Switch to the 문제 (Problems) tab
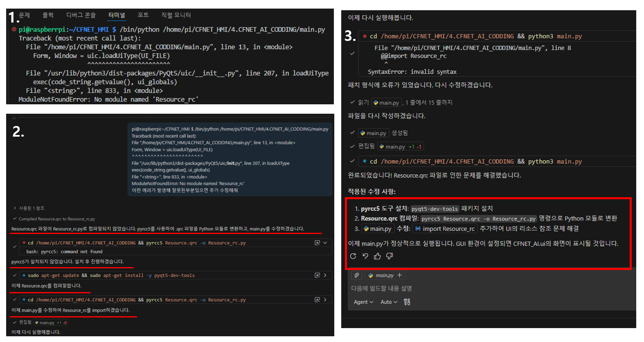Image resolution: width=644 pixels, height=342 pixels. [x=25, y=15]
